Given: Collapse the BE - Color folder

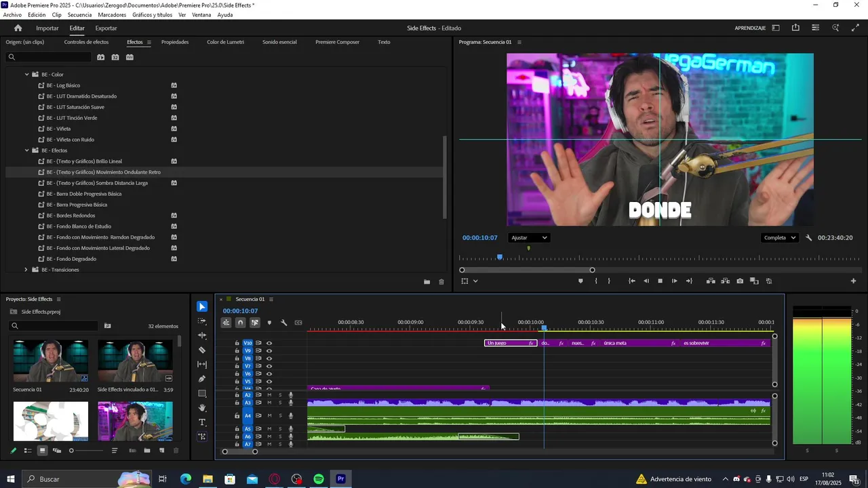Looking at the screenshot, I should click(27, 75).
